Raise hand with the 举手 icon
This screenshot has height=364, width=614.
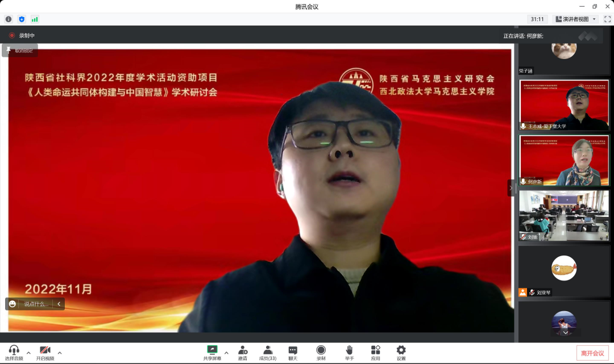tap(349, 350)
